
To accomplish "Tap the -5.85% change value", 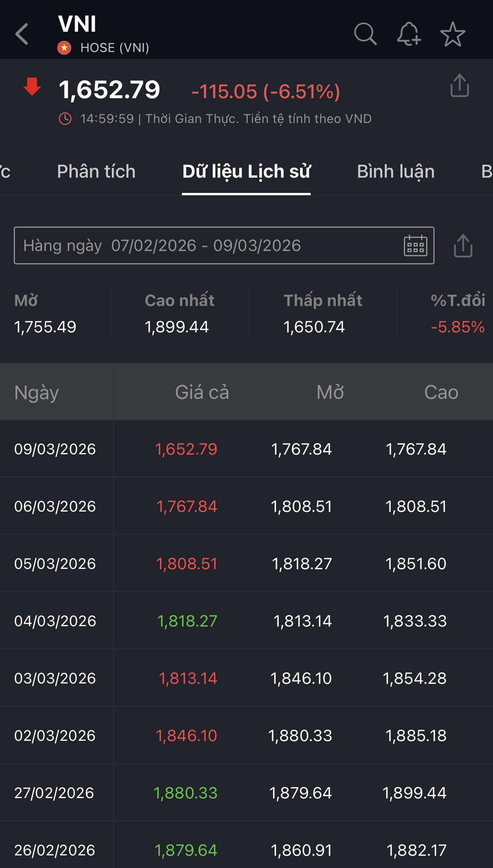I will [x=457, y=327].
